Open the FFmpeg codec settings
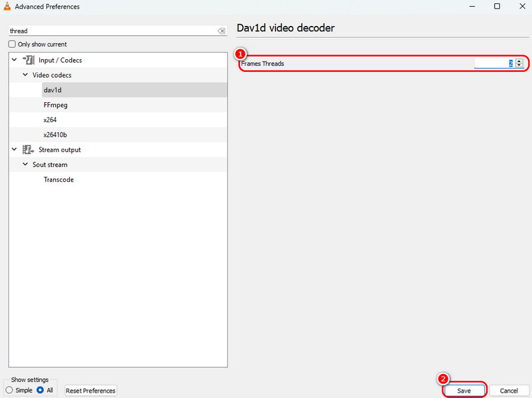 tap(55, 105)
